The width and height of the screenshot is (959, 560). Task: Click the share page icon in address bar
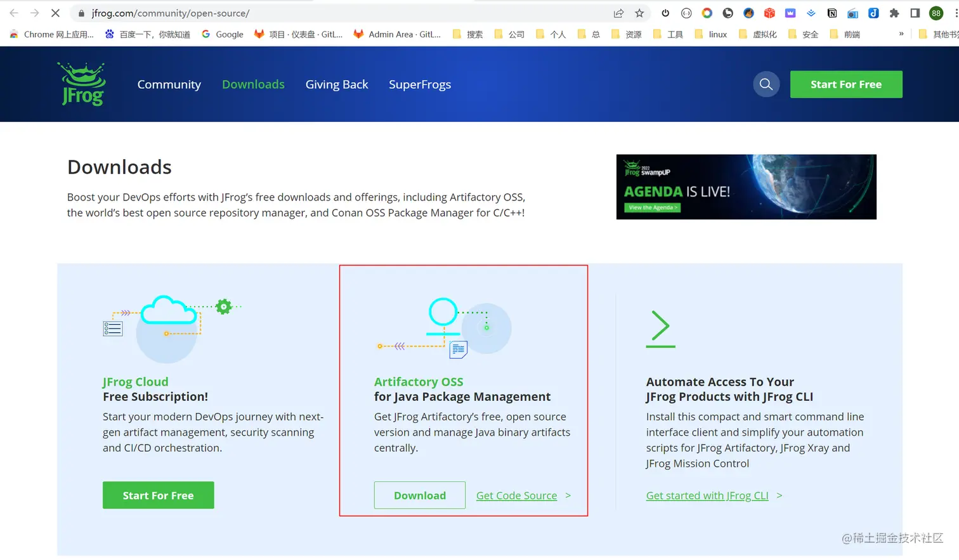pyautogui.click(x=618, y=13)
